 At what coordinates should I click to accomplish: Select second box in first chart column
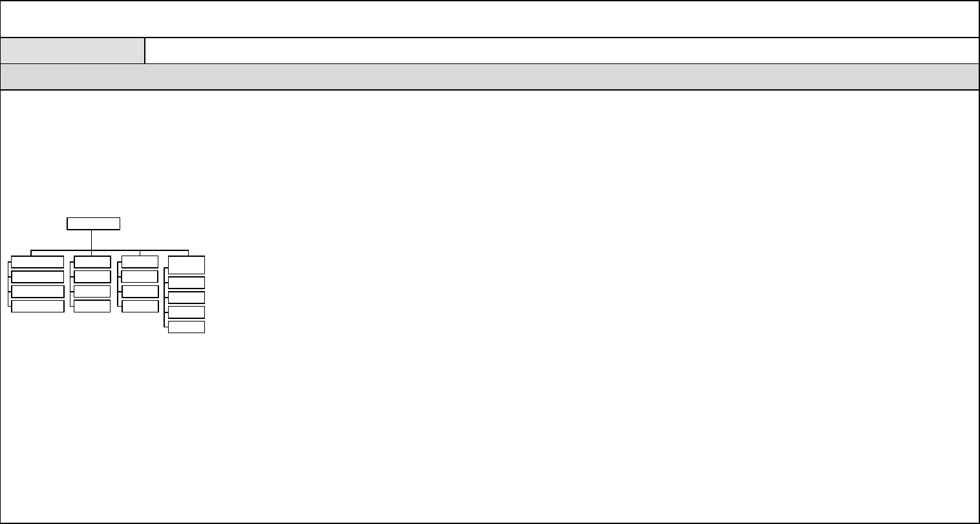38,277
